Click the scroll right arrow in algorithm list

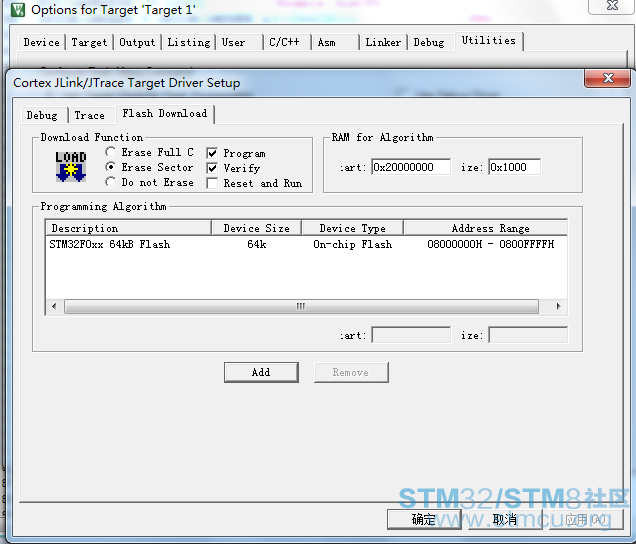558,306
